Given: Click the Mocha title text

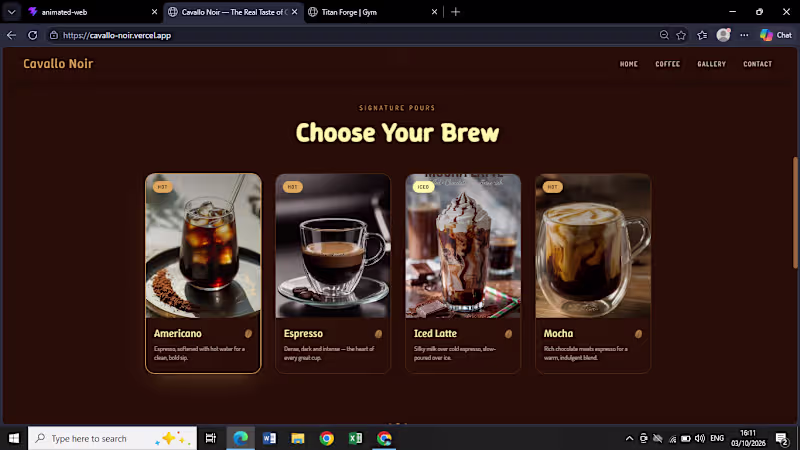Looking at the screenshot, I should pos(558,333).
